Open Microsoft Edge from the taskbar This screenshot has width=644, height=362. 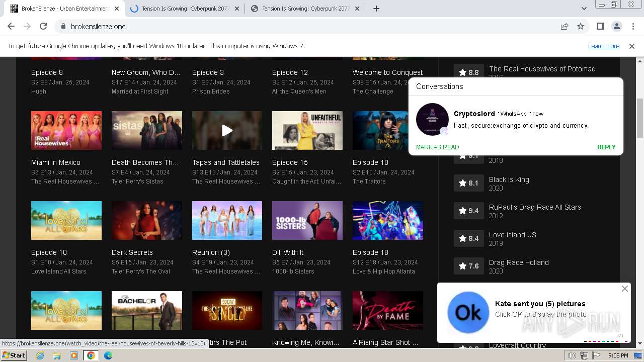[x=108, y=355]
